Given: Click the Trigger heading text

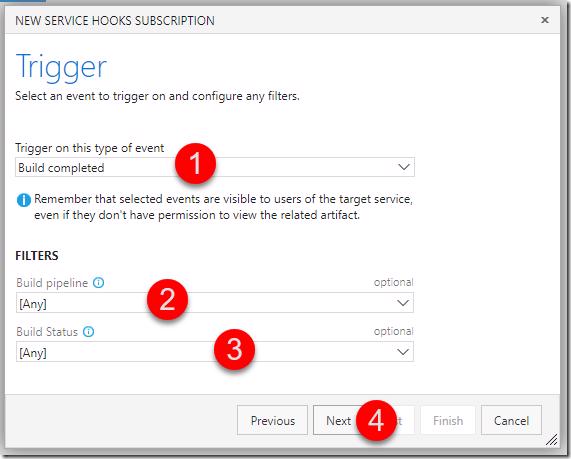Looking at the screenshot, I should tap(61, 67).
